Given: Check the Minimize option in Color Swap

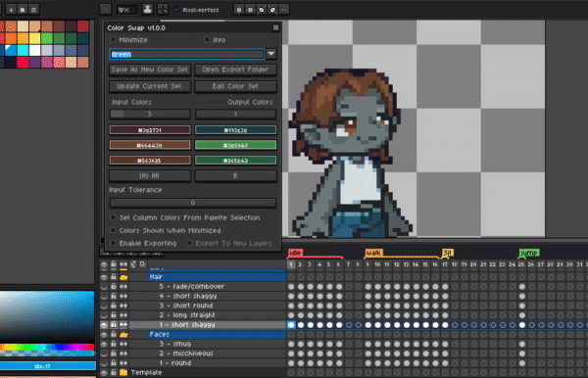Looking at the screenshot, I should coord(113,39).
